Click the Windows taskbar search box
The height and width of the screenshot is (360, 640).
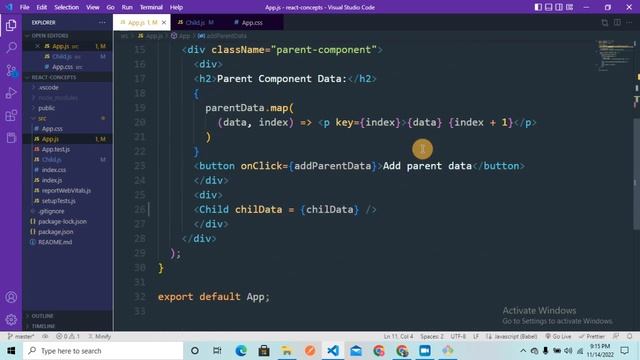[103, 351]
